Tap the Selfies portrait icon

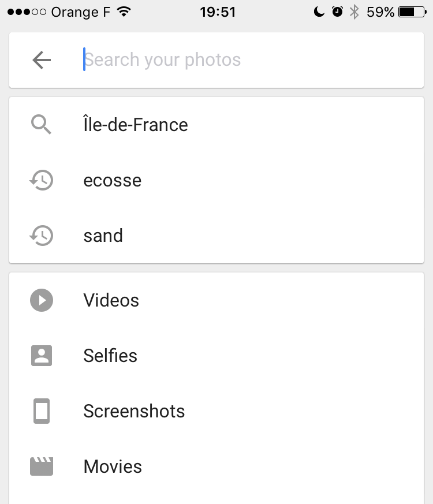tap(41, 356)
